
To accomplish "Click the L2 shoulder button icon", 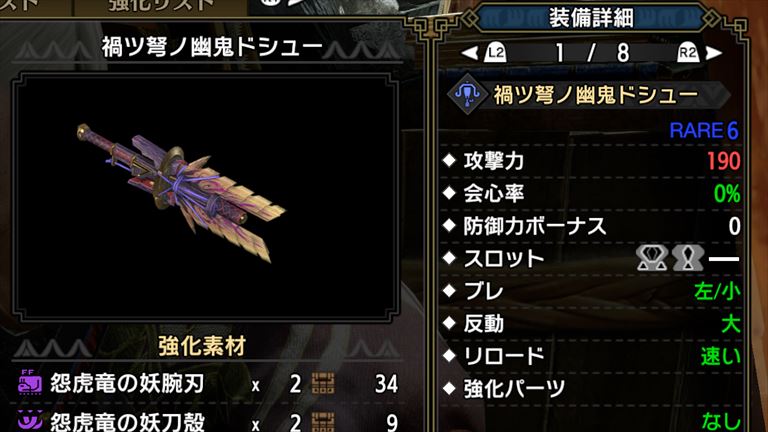I will tap(495, 52).
